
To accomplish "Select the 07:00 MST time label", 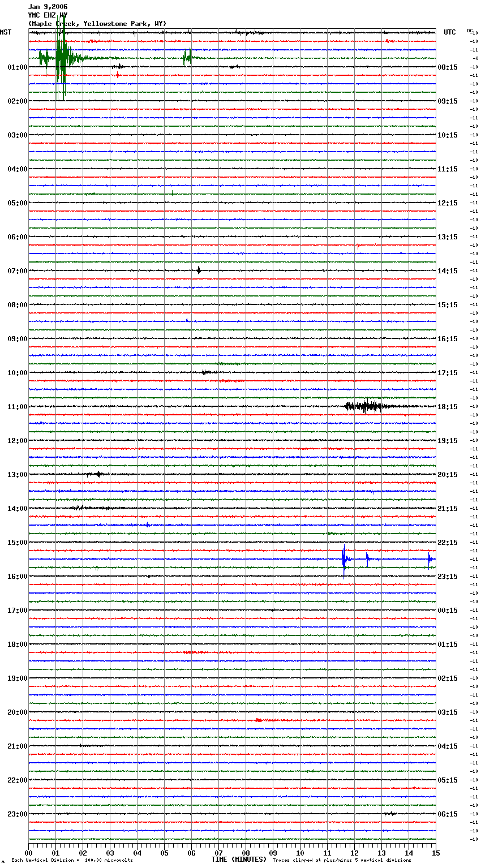I will point(18,271).
